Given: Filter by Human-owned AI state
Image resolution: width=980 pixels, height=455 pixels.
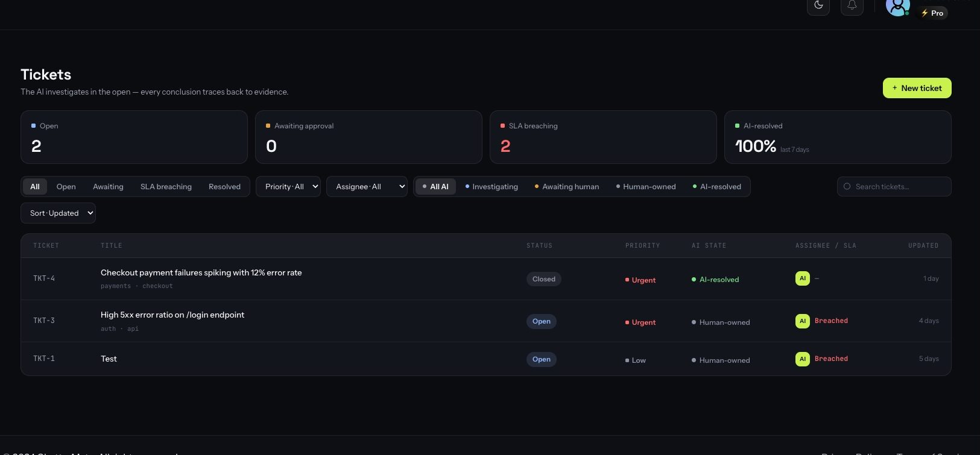Looking at the screenshot, I should 646,187.
